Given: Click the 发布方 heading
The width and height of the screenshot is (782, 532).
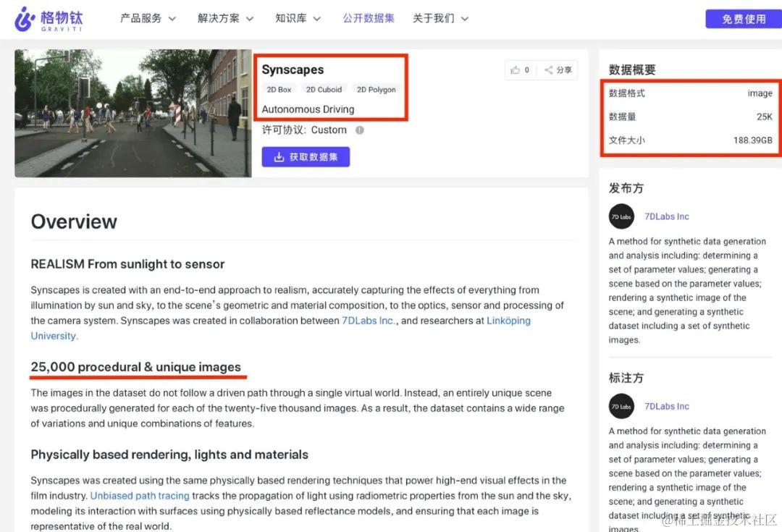Looking at the screenshot, I should click(x=626, y=188).
